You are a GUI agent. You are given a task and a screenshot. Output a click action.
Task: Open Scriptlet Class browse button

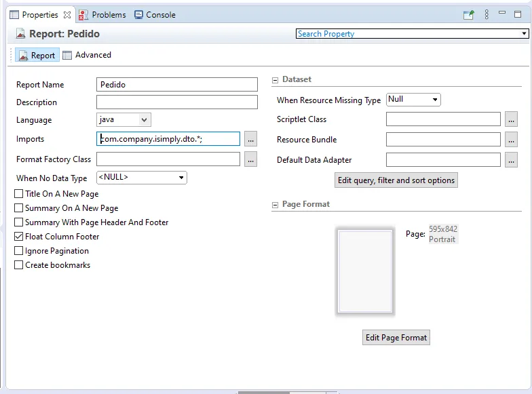(512, 119)
